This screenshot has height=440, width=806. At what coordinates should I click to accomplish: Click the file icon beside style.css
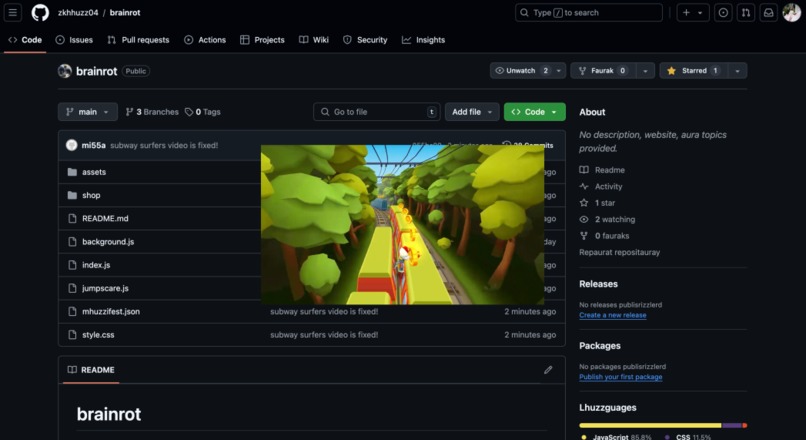tap(72, 335)
